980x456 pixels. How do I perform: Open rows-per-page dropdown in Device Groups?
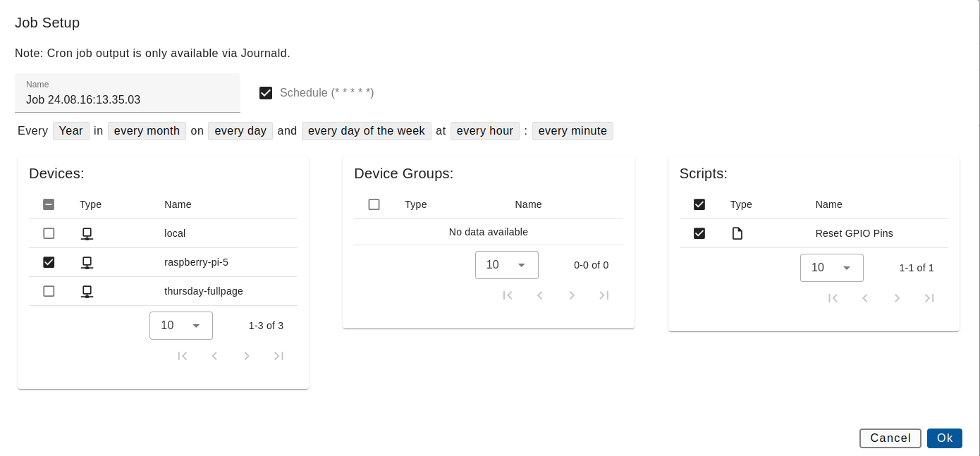(x=506, y=264)
